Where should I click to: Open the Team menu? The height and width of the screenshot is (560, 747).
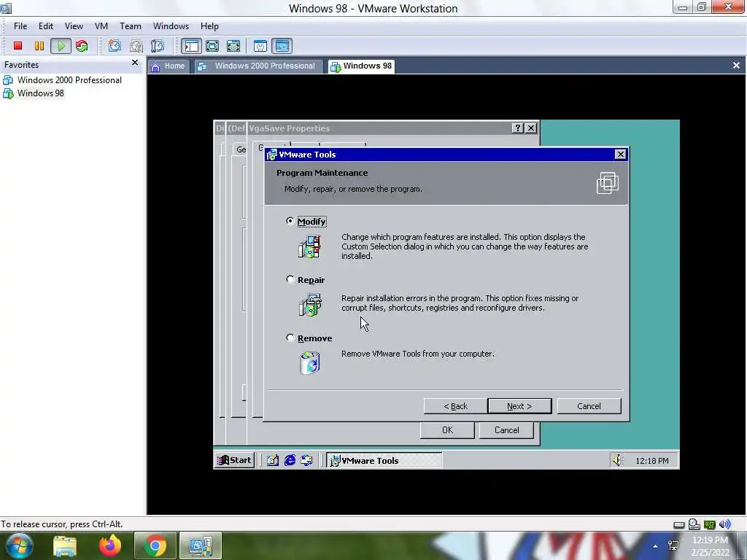pos(130,26)
